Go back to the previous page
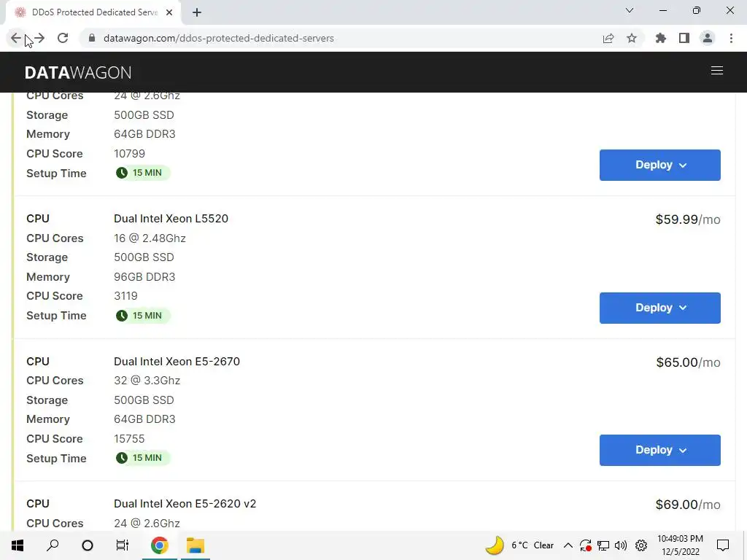The width and height of the screenshot is (747, 560). pos(15,38)
